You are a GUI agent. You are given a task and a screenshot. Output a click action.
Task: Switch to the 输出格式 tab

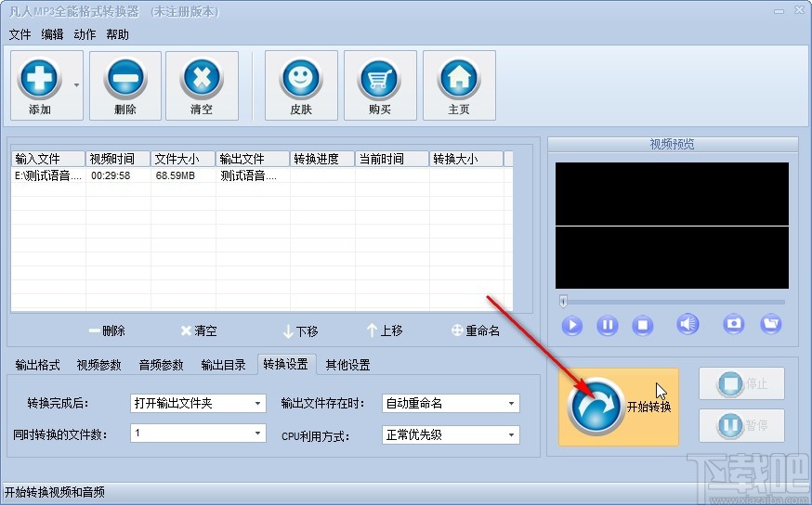click(x=38, y=365)
